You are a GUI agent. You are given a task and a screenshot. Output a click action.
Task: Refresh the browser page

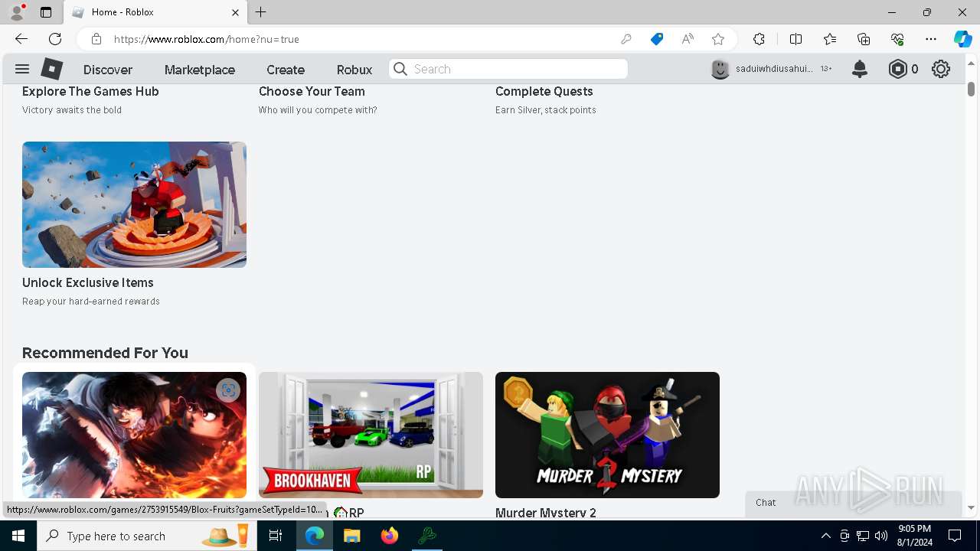pyautogui.click(x=55, y=39)
